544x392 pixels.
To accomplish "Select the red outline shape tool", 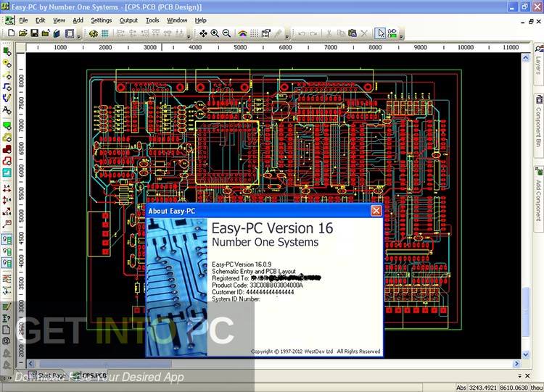I will click(7, 161).
